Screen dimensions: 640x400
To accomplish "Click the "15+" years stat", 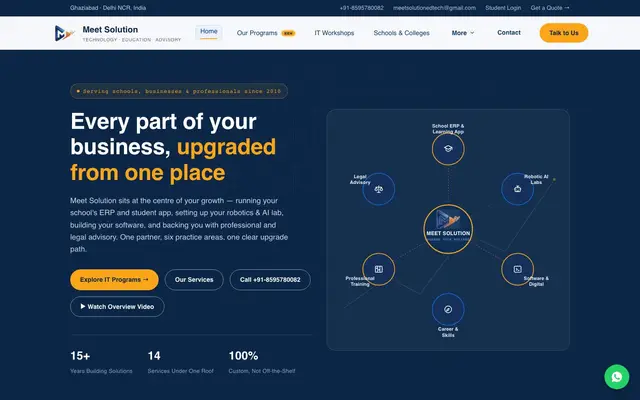I will click(x=80, y=356).
